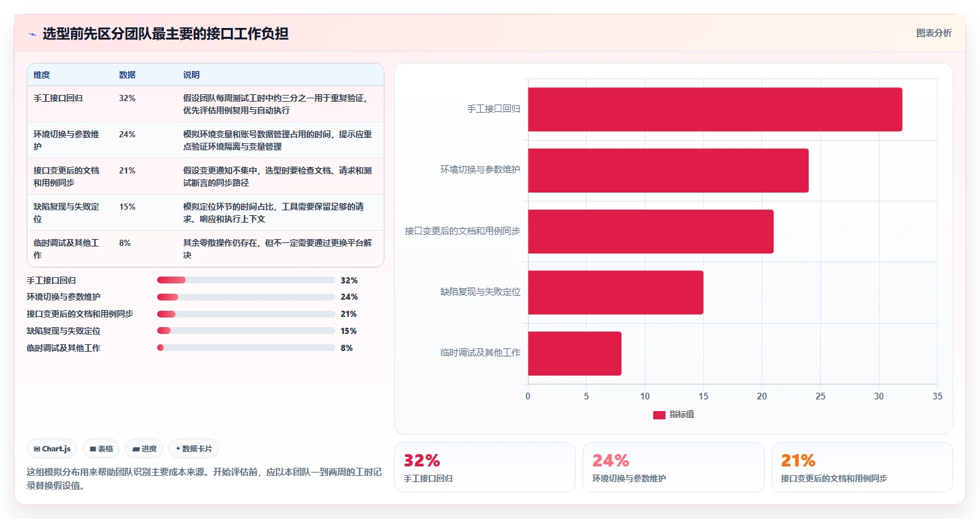980x519 pixels.
Task: Click the 缺陷复现与失败定位 progress bar
Action: (x=246, y=331)
